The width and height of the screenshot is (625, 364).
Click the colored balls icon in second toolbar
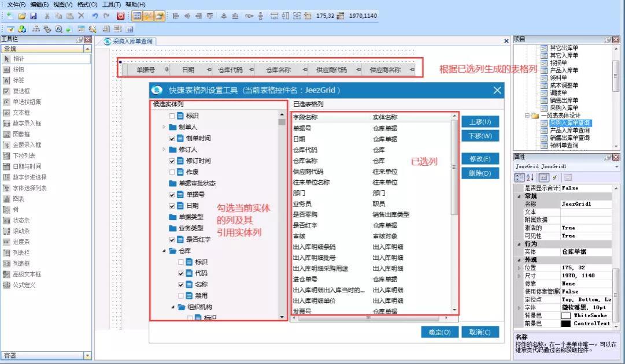pyautogui.click(x=23, y=29)
